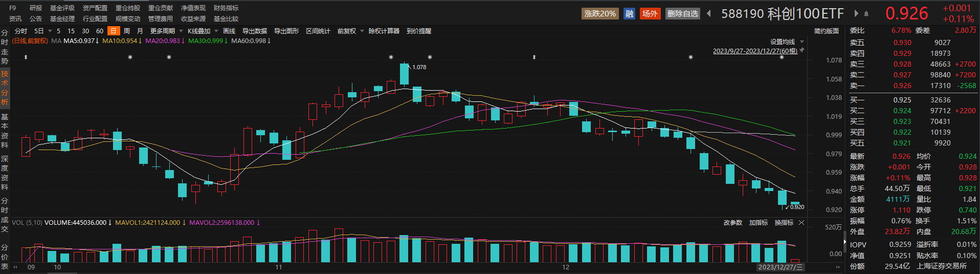Viewport: 980px width, 274px height.
Task: Go to next stock with right arrow
Action: point(856,14)
